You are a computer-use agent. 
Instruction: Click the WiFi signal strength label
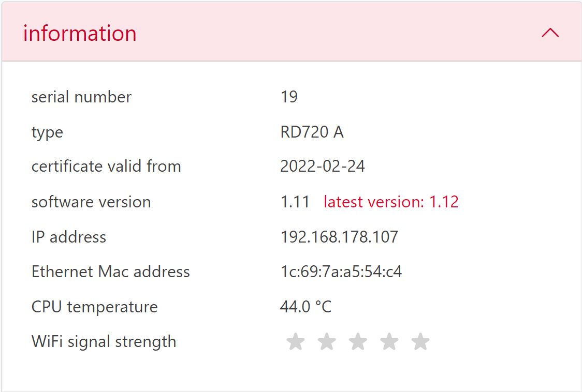[x=104, y=342]
